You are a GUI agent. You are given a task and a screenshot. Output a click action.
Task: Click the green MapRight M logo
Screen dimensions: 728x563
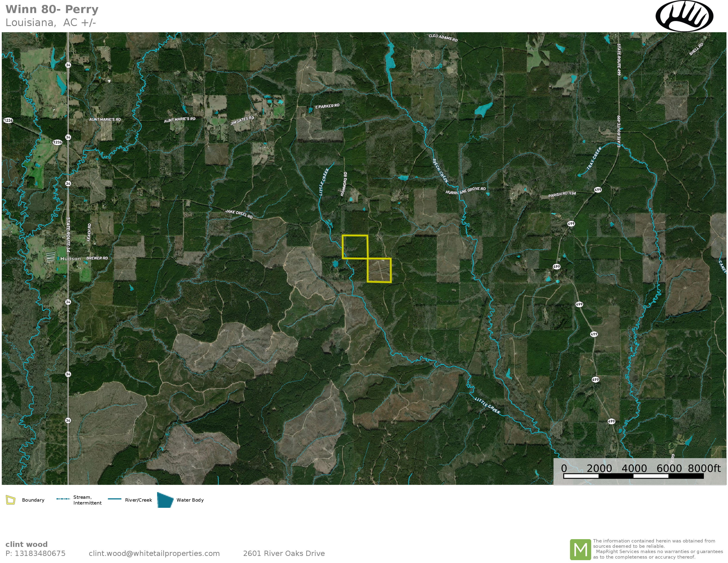click(580, 549)
